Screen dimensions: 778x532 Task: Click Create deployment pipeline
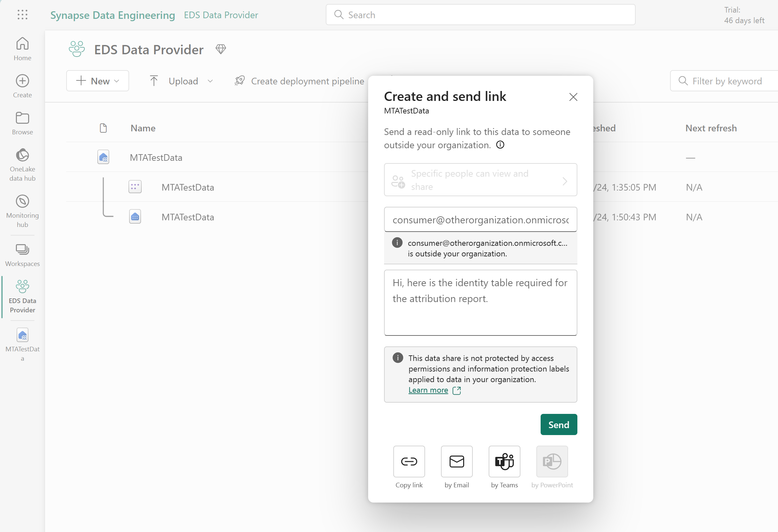299,81
